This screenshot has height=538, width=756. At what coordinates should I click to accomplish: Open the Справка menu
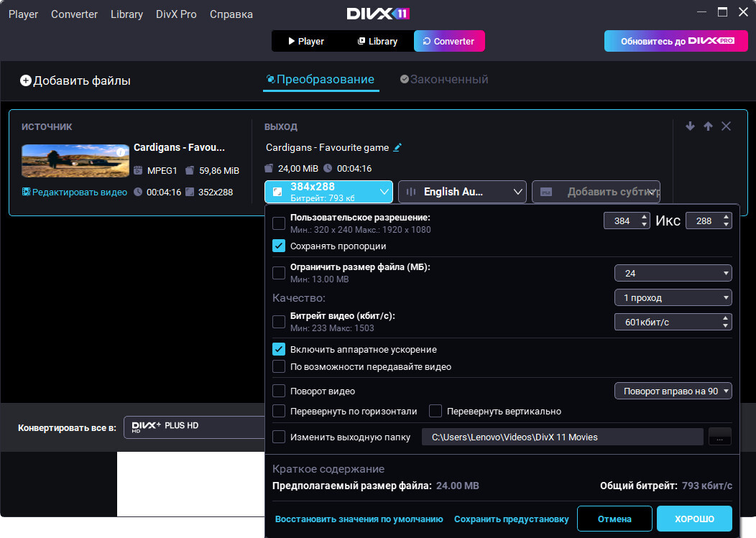point(231,14)
